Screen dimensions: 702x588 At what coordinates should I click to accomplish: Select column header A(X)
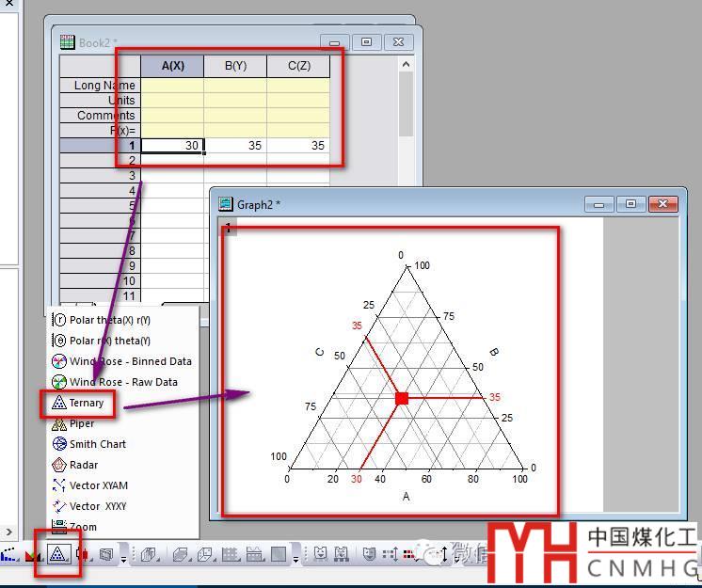coord(172,66)
